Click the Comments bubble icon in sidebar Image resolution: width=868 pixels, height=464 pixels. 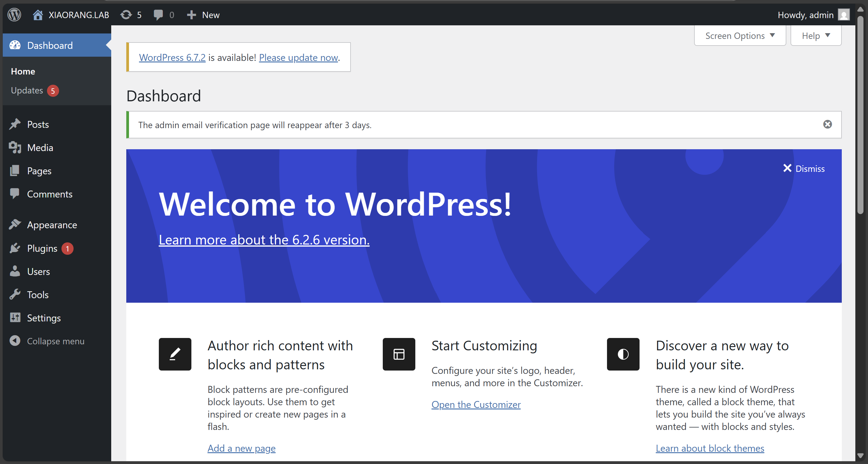(x=15, y=194)
